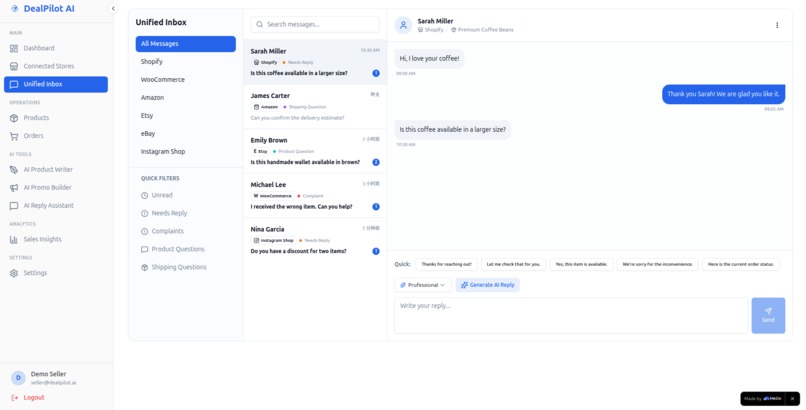
Task: Open the Professional tone dropdown
Action: (x=423, y=285)
